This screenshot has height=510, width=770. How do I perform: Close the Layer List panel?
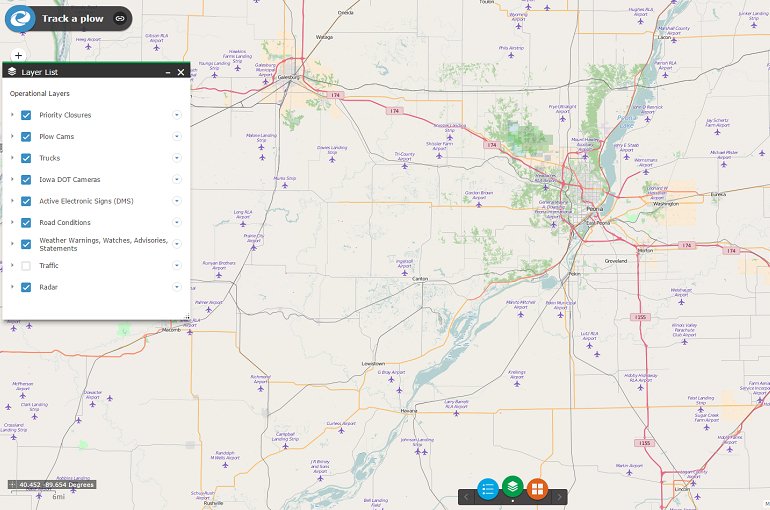(x=181, y=72)
